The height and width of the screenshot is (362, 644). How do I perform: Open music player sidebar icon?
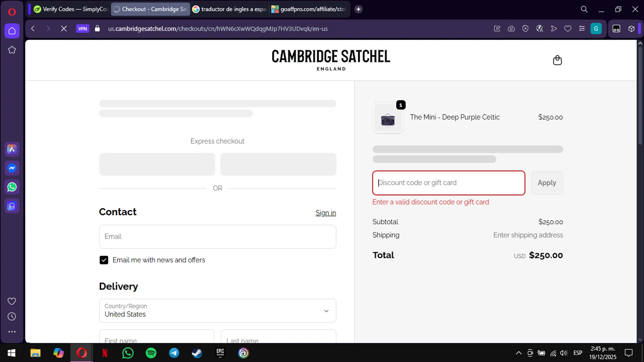coord(12,206)
